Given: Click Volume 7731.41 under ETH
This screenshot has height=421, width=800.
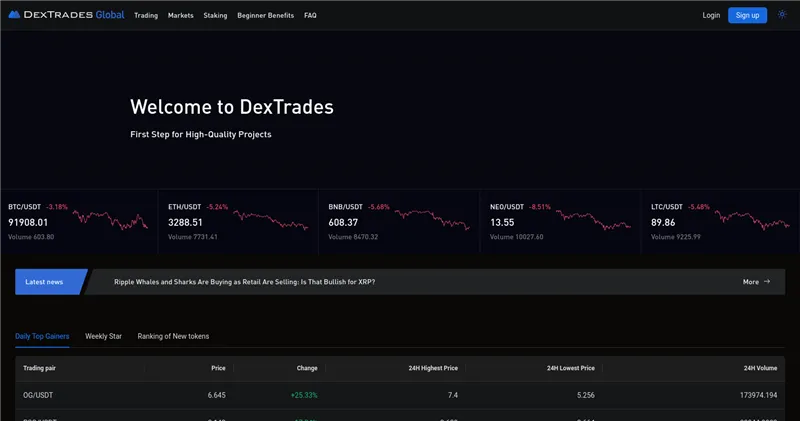Looking at the screenshot, I should (x=193, y=237).
